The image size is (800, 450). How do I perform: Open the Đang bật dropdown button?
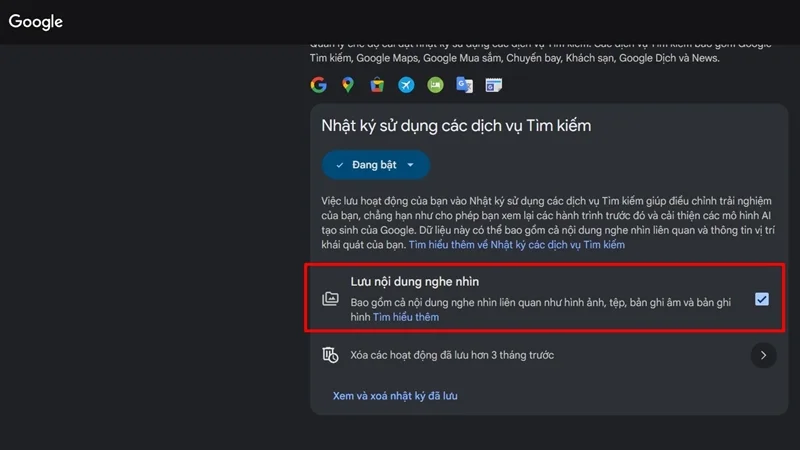[376, 165]
